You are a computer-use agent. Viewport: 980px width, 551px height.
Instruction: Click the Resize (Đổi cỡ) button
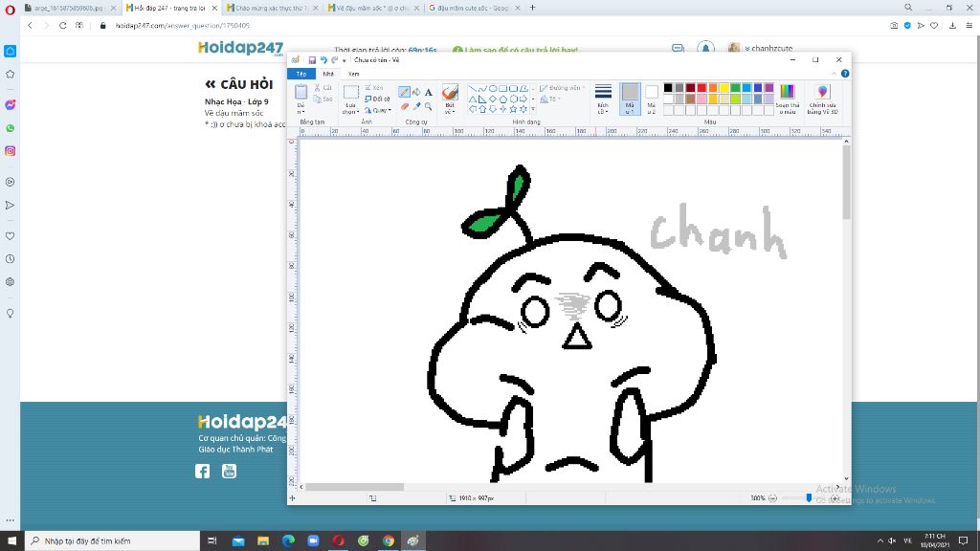[377, 99]
